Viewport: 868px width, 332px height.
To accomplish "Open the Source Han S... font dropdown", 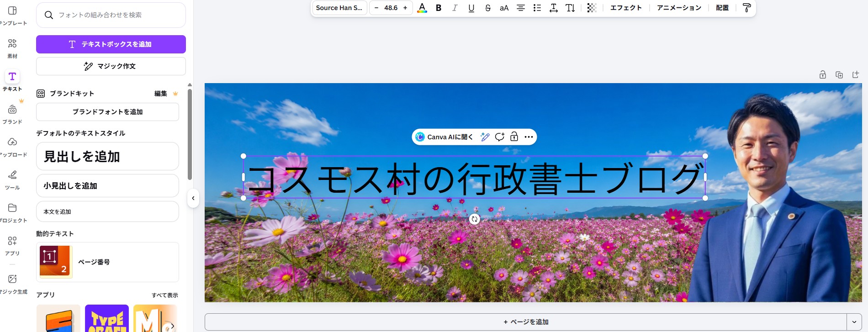I will (x=339, y=8).
